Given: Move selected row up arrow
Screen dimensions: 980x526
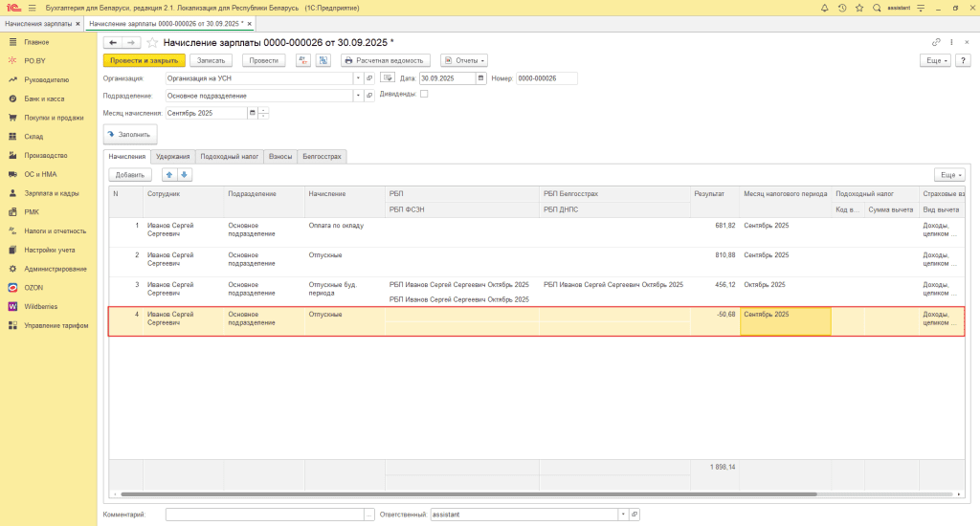Looking at the screenshot, I should pos(169,175).
